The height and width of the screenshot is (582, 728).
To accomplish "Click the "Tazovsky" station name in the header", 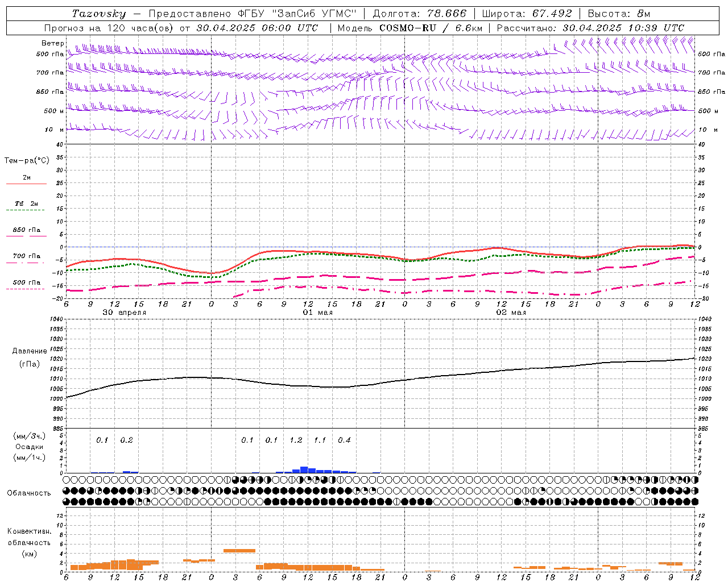I will coord(99,14).
